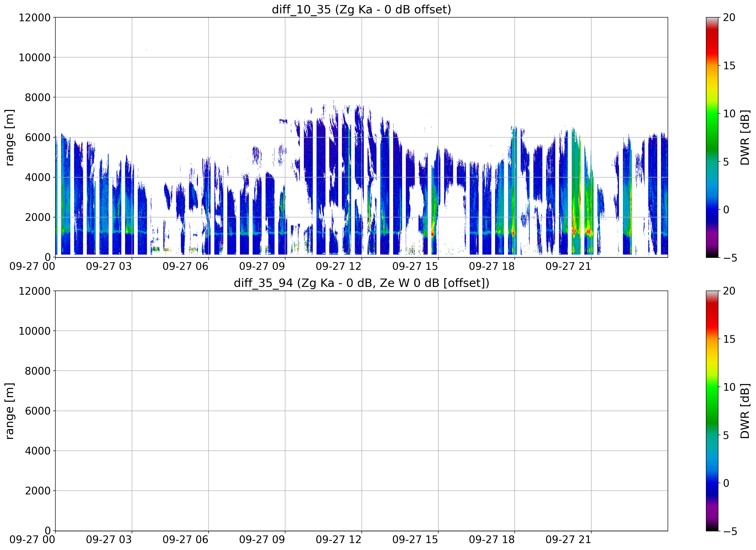Click the 15 label on diff_10_35 colorbar

pyautogui.click(x=729, y=66)
